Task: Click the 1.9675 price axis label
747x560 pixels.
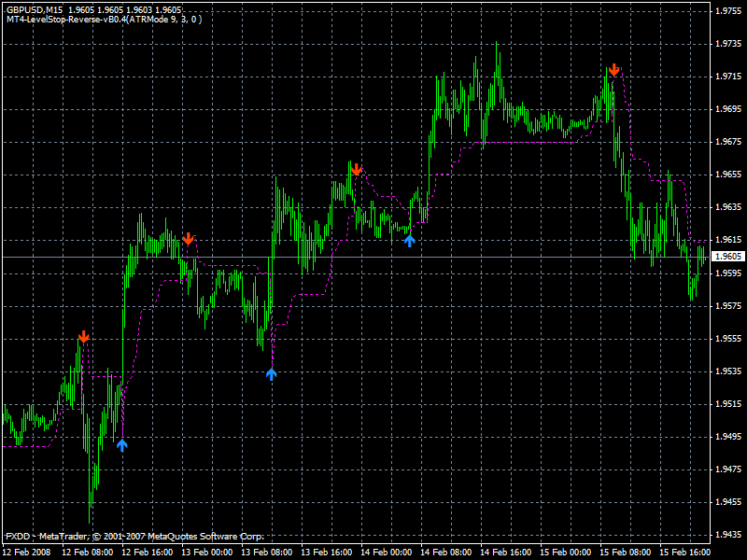Action: 728,142
